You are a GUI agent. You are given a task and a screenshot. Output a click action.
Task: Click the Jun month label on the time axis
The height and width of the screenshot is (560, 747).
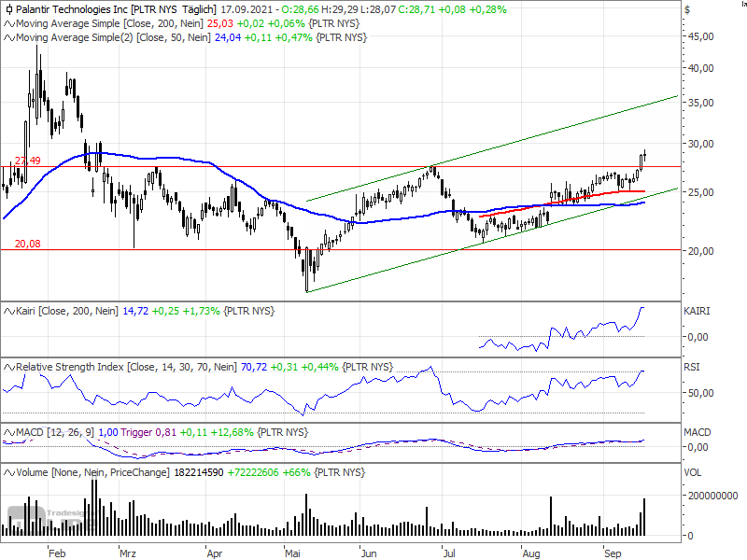[x=369, y=553]
